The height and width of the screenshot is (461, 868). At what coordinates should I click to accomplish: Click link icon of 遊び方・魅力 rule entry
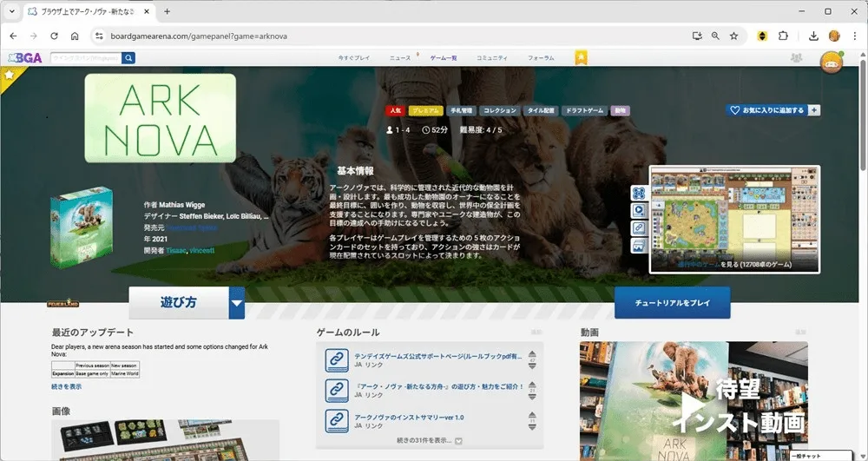click(x=337, y=391)
